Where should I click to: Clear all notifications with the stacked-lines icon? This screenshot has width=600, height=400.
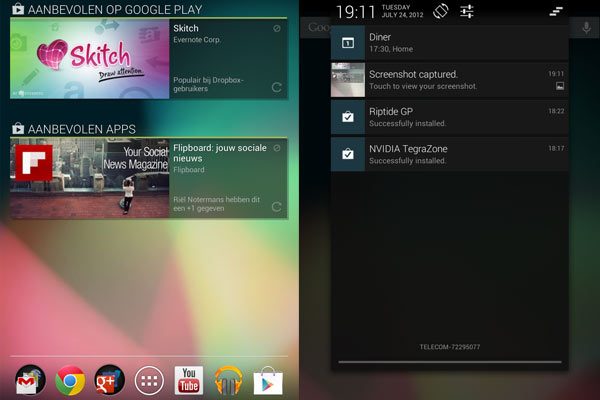(556, 12)
